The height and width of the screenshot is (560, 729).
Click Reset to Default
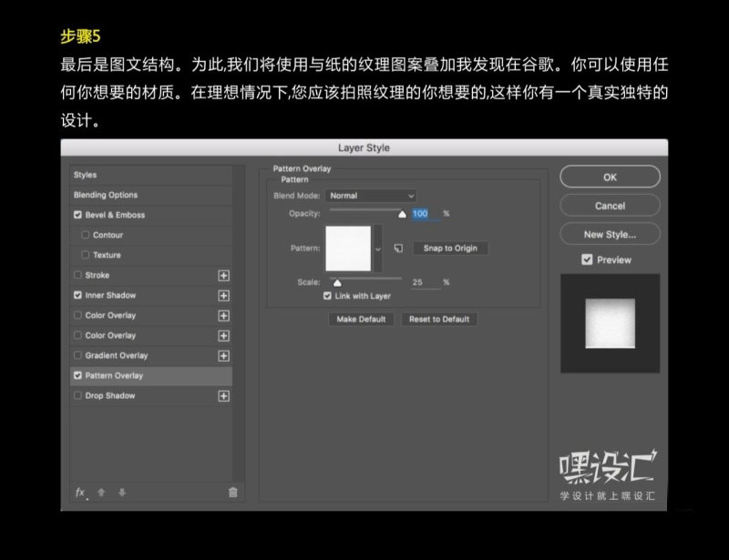click(439, 319)
